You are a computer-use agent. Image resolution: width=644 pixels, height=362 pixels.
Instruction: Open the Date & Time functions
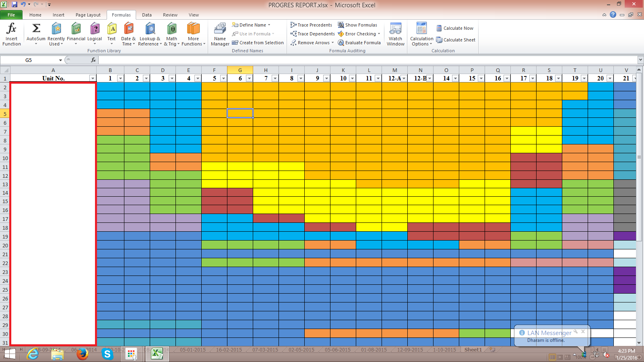point(128,29)
